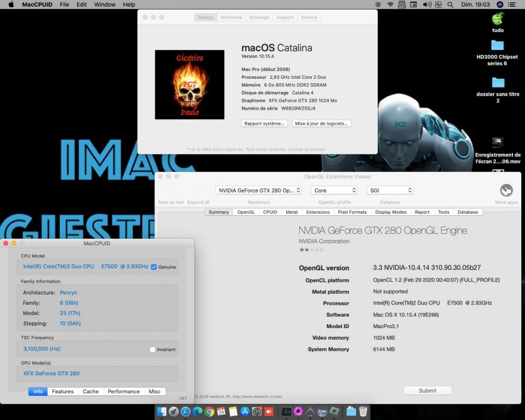Screen dimensions: 525x420
Task: Switch to the Service tab
Action: click(x=309, y=17)
